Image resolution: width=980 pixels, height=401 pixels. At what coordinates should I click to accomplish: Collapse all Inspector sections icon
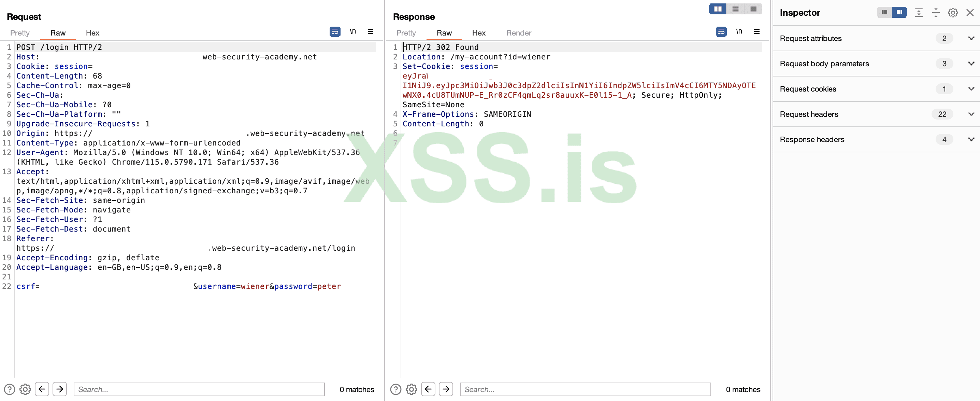[936, 13]
